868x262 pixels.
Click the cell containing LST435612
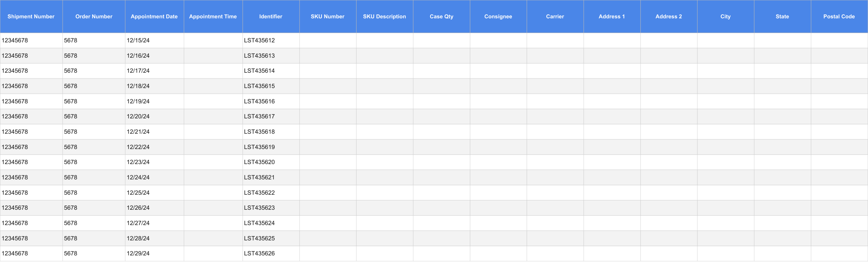pos(259,40)
